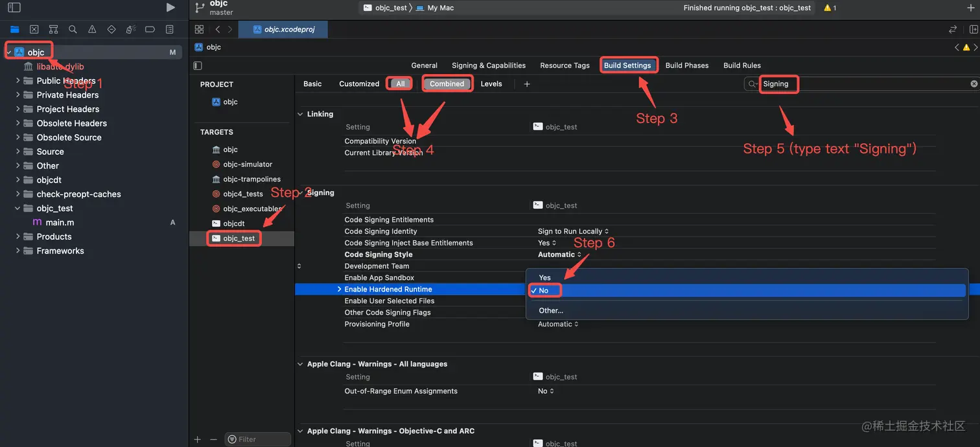Open the Source Control navigator icon
Image resolution: width=980 pixels, height=447 pixels.
(34, 29)
